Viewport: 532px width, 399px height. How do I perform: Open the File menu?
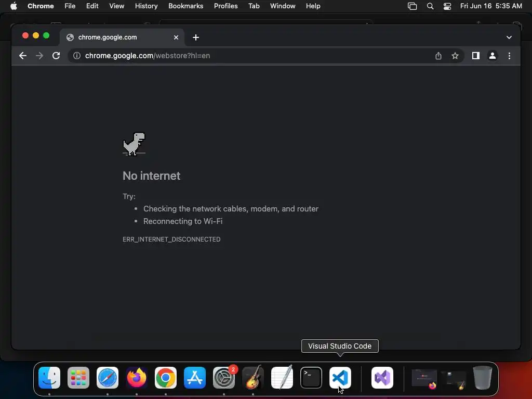pos(70,6)
